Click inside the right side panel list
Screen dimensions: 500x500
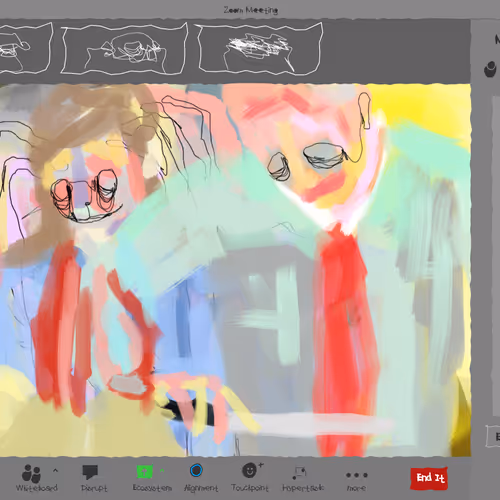(x=496, y=257)
